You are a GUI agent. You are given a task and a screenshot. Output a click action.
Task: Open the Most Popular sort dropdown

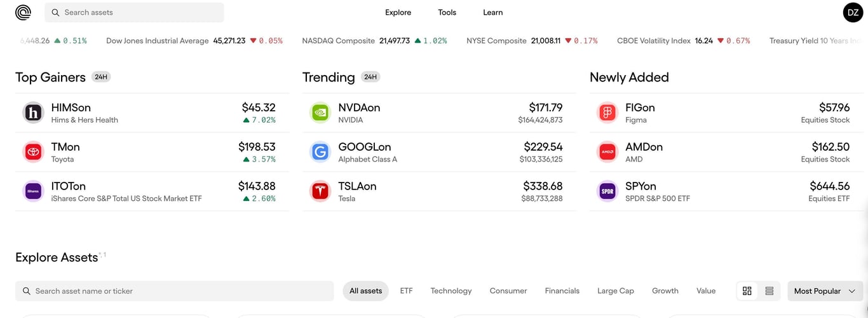point(825,291)
